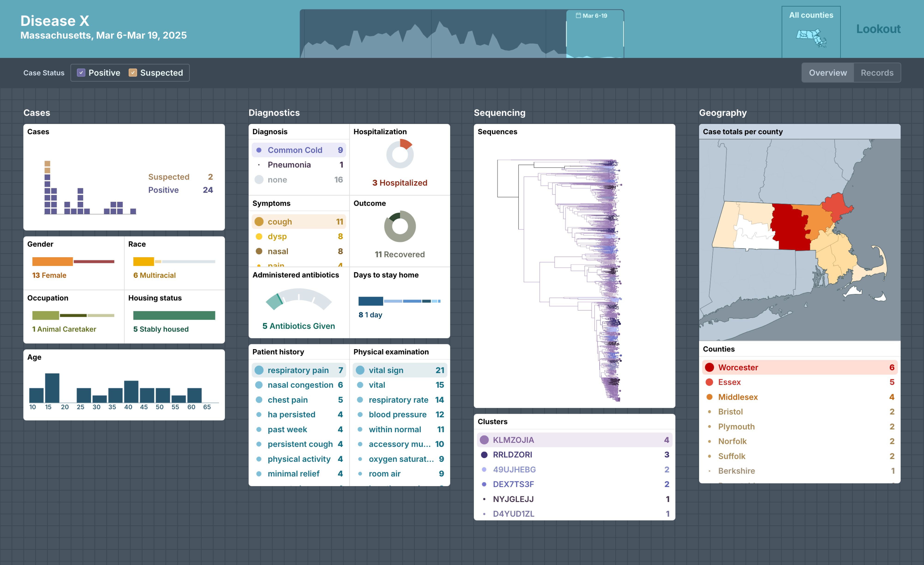Open the All counties map selector

coord(811,32)
